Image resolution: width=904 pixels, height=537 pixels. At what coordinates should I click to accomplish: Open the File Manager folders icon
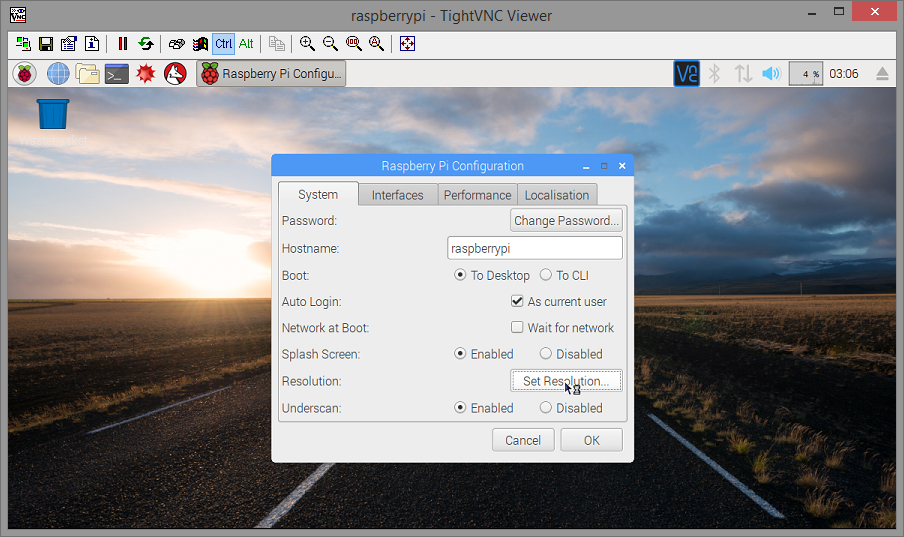coord(88,74)
